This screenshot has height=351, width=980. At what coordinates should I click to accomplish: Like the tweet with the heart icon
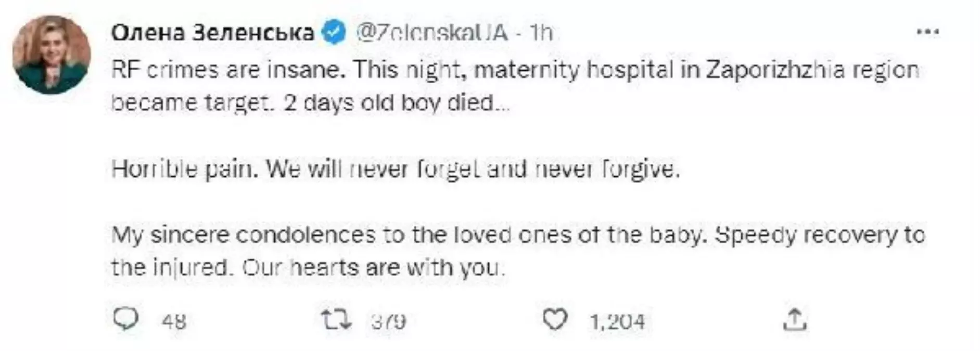click(554, 319)
